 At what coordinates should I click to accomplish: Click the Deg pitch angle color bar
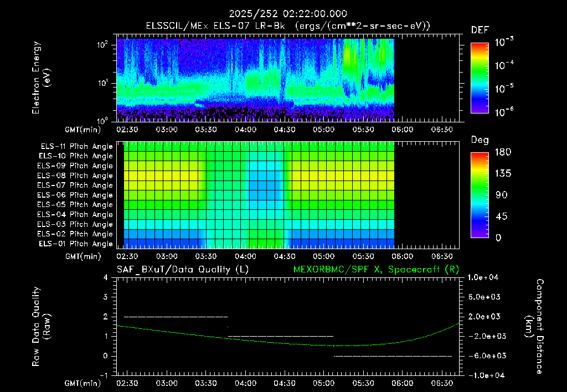coord(480,195)
